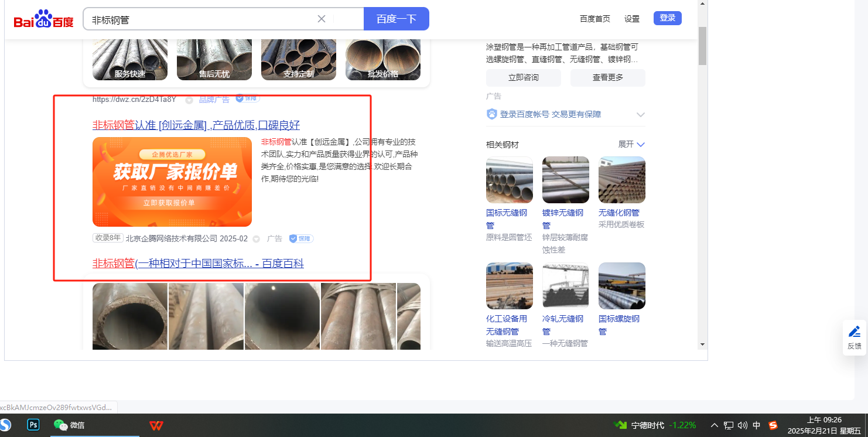Open the 冷轧无缝钢管 photo
The height and width of the screenshot is (437, 868).
click(566, 286)
